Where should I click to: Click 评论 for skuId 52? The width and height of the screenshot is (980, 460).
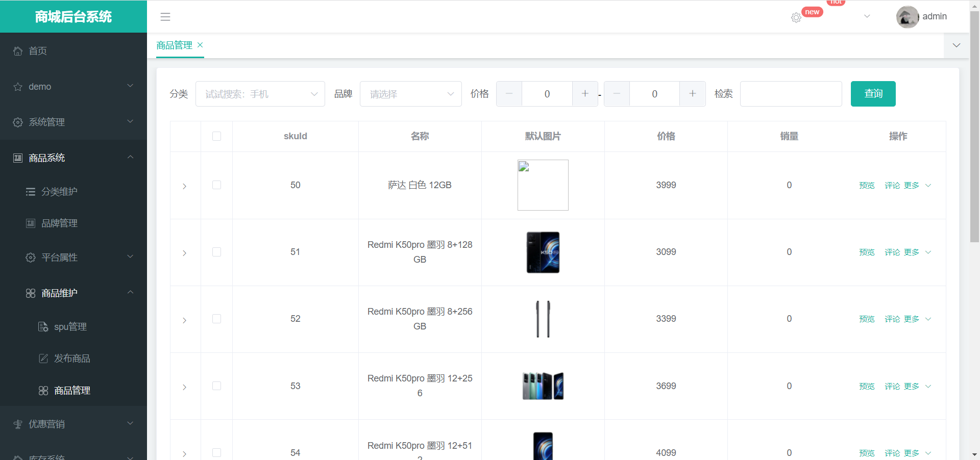click(x=892, y=319)
